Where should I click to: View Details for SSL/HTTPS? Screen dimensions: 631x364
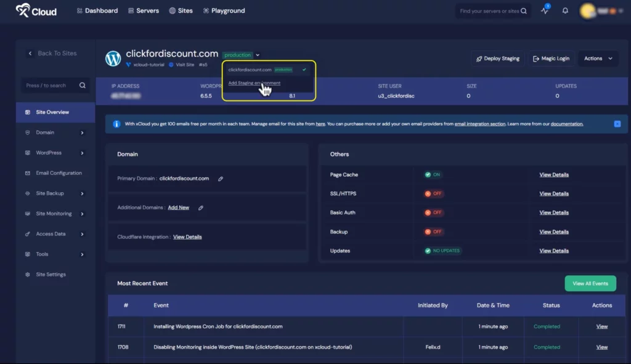tap(554, 193)
